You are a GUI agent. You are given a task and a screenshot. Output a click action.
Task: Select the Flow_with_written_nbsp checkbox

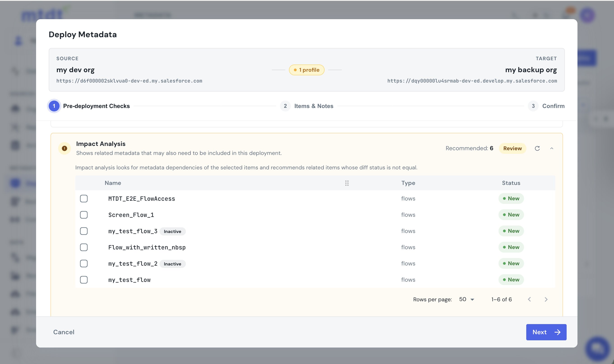pos(84,247)
